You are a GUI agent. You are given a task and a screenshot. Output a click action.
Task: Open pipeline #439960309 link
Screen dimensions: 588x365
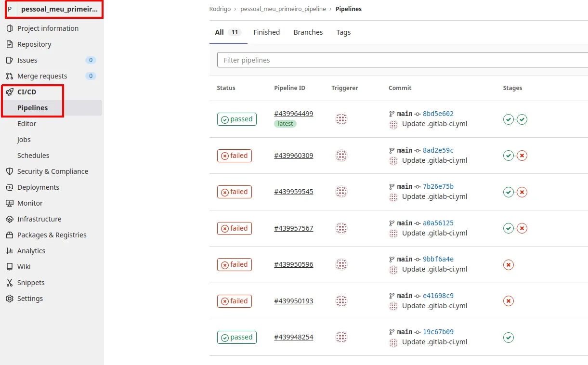[294, 156]
